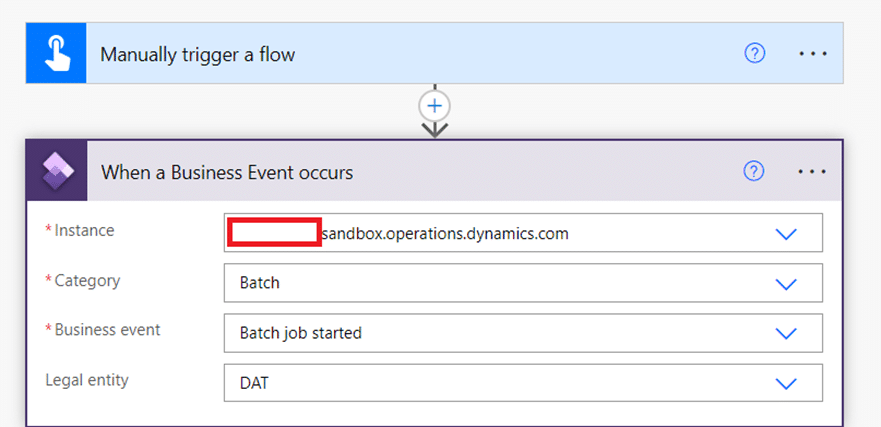The image size is (881, 427).
Task: Click the Instance field label
Action: click(84, 230)
